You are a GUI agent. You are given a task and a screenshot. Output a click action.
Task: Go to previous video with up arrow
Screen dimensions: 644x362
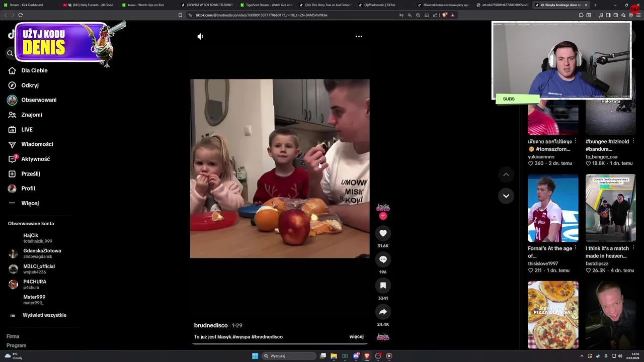click(506, 174)
